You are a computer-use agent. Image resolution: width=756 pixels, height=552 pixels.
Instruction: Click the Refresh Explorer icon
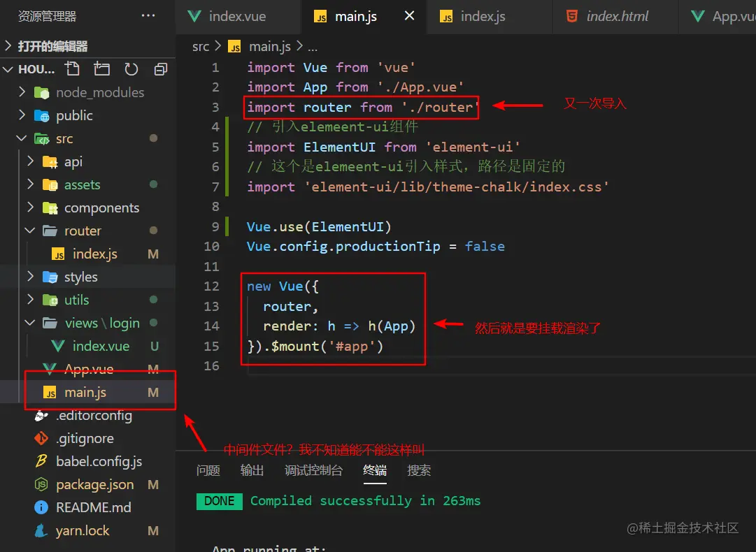coord(131,69)
